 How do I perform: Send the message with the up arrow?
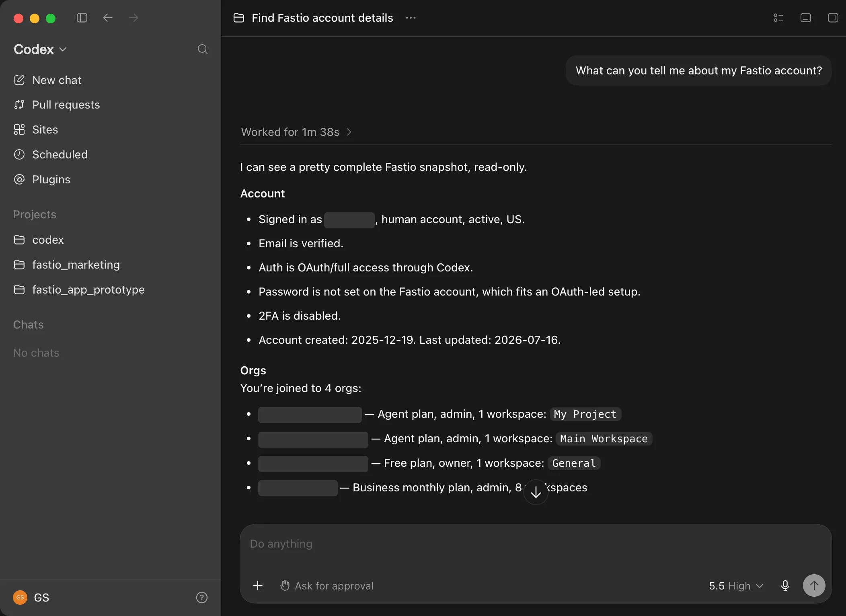[x=814, y=585]
